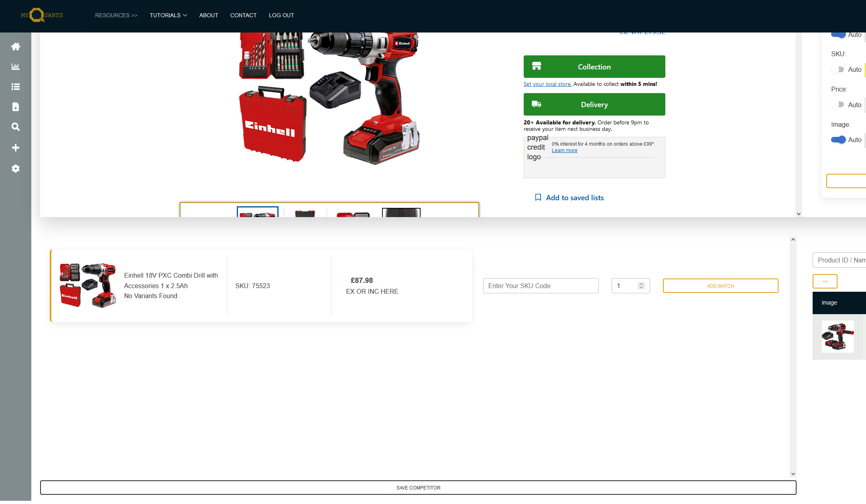The height and width of the screenshot is (504, 866).
Task: Click the green Delivery button
Action: [594, 104]
